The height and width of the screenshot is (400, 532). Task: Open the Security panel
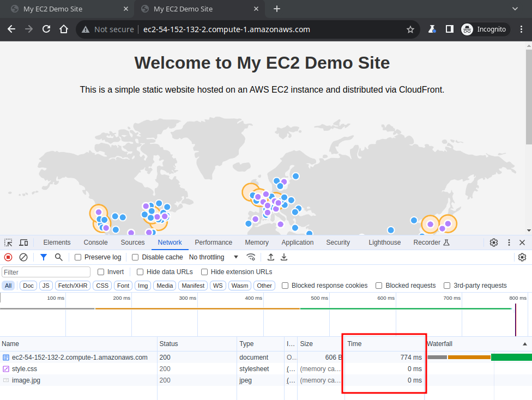click(338, 243)
